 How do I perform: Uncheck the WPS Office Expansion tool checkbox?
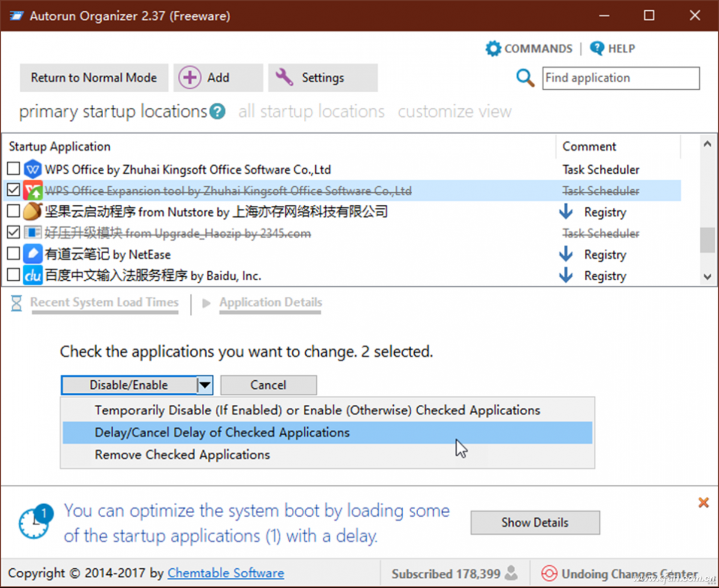click(13, 191)
